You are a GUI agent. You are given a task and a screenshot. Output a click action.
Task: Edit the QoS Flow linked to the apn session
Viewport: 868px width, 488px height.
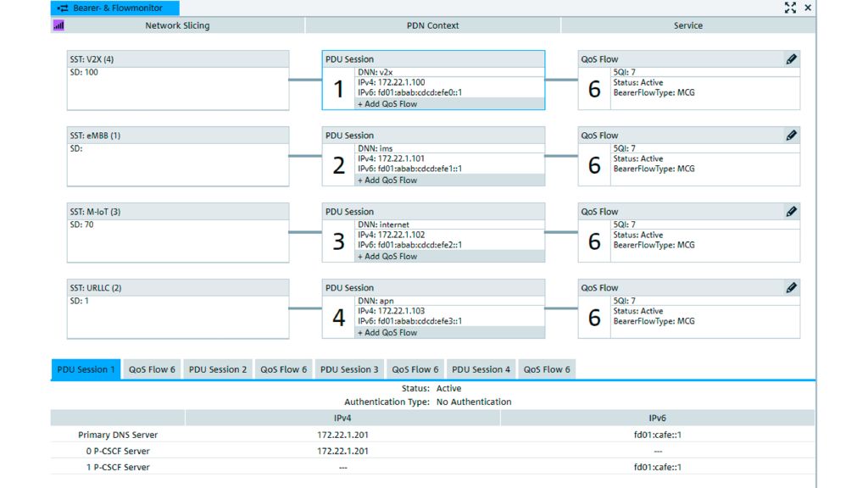click(791, 288)
